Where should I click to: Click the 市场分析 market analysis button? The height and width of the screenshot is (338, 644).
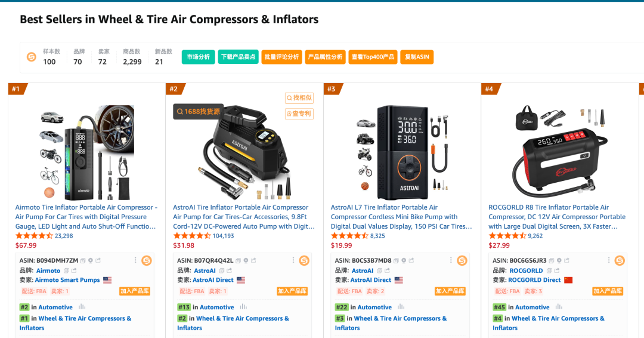coord(198,57)
